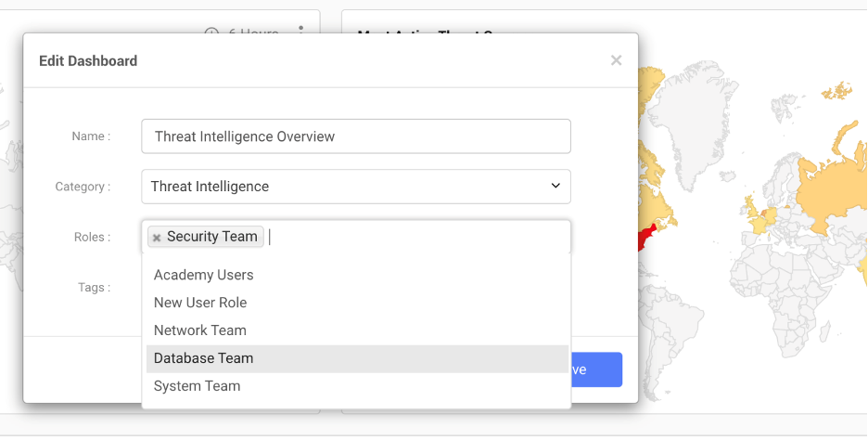Click the Security Team chip label
This screenshot has width=868, height=440.
(212, 237)
